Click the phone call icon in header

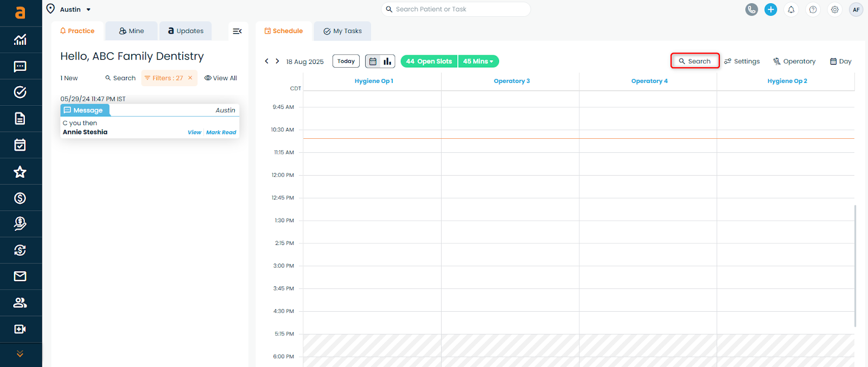click(751, 9)
